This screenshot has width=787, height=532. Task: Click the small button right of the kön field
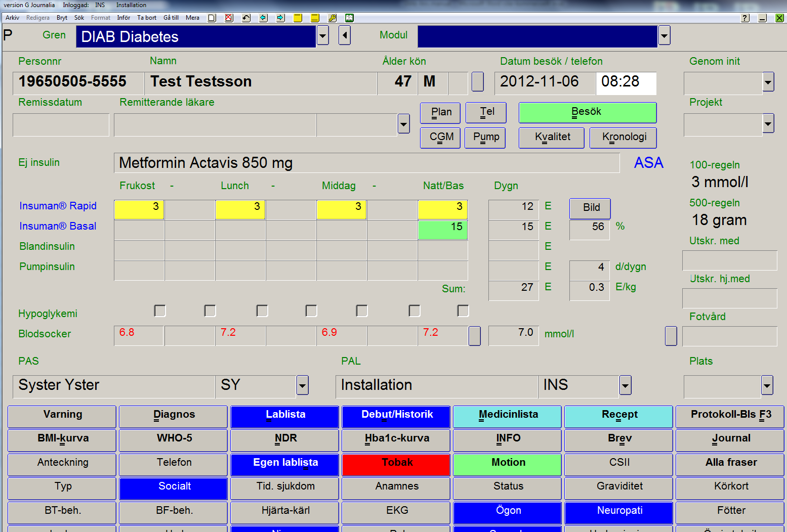478,81
